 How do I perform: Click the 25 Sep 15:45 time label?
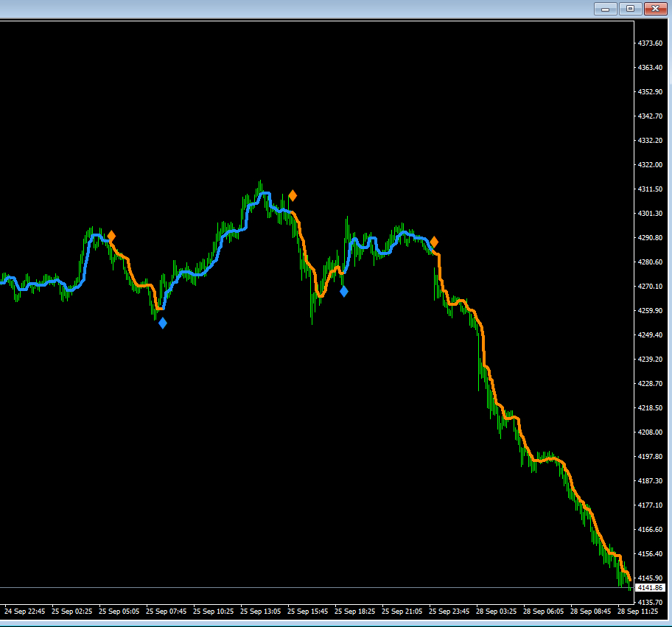tap(308, 612)
